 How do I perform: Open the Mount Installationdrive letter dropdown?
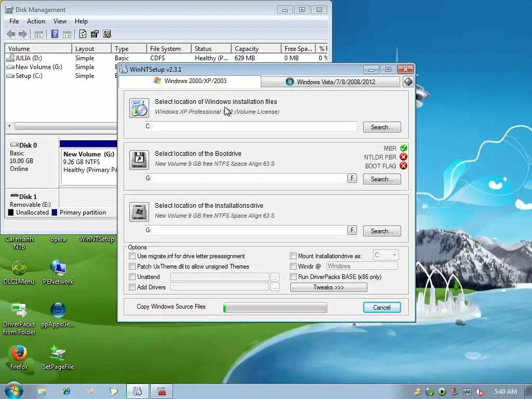385,255
